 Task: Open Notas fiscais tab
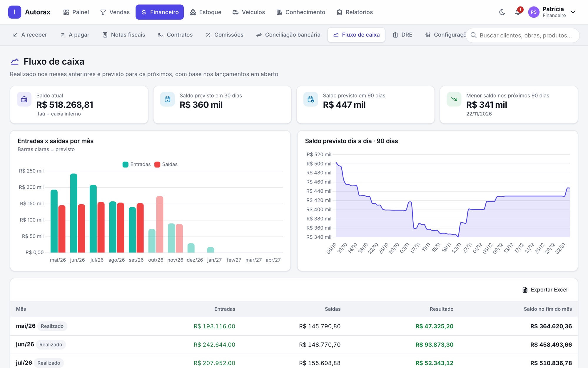pos(124,35)
